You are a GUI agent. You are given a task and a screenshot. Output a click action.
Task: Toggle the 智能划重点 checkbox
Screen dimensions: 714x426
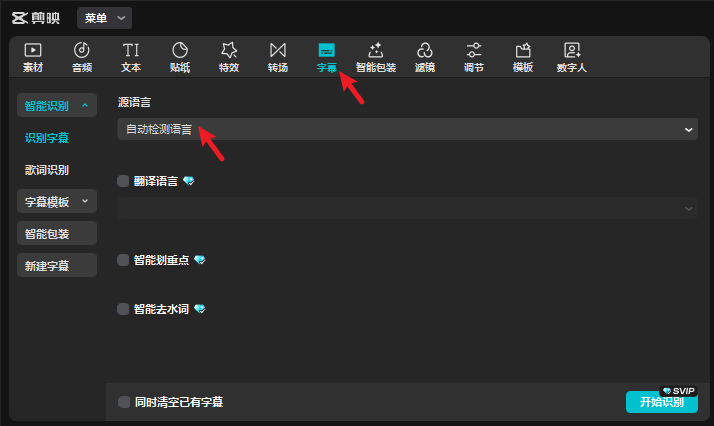click(x=124, y=260)
